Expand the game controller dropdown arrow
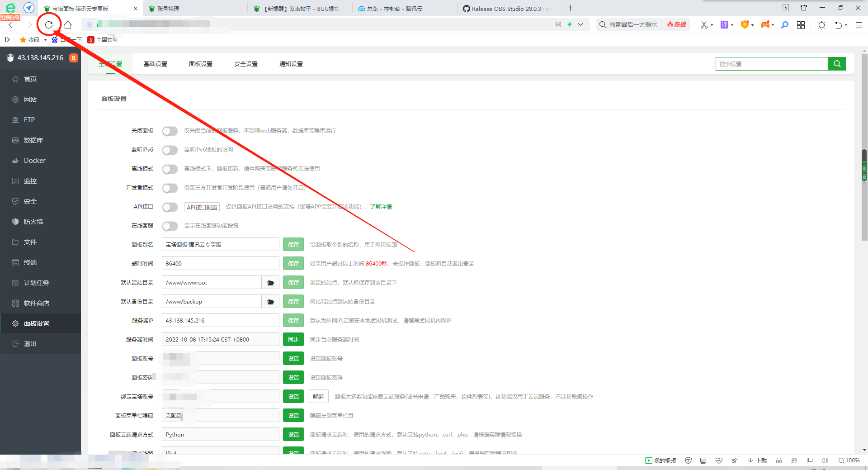Viewport: 868px width, 470px height. click(x=773, y=25)
